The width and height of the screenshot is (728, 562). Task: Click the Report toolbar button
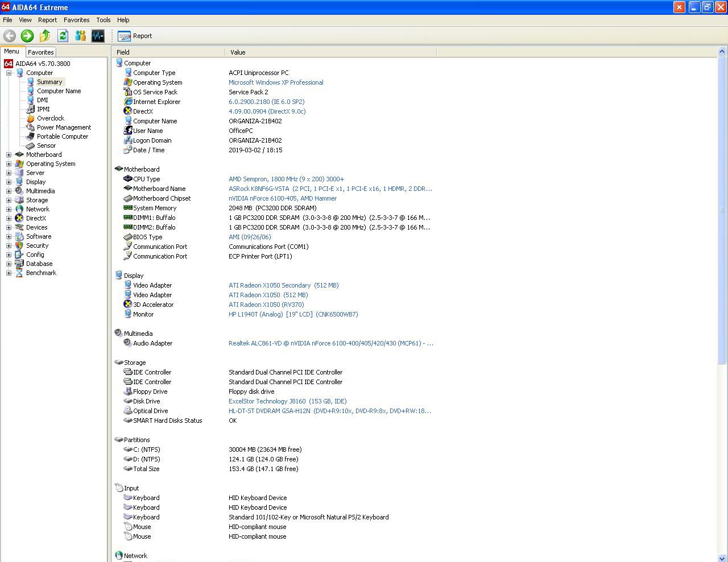135,36
